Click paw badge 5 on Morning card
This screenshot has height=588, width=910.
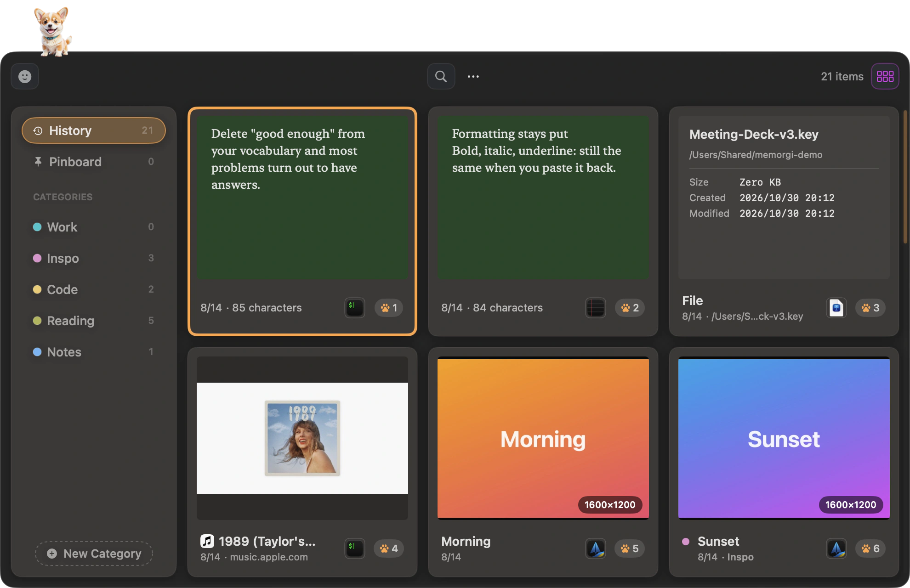[x=630, y=548]
